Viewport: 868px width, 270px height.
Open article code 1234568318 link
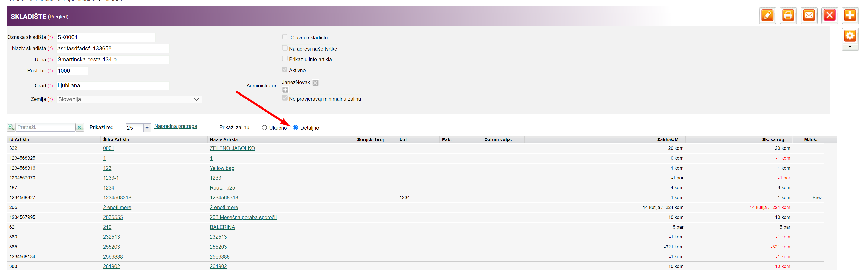(x=117, y=198)
